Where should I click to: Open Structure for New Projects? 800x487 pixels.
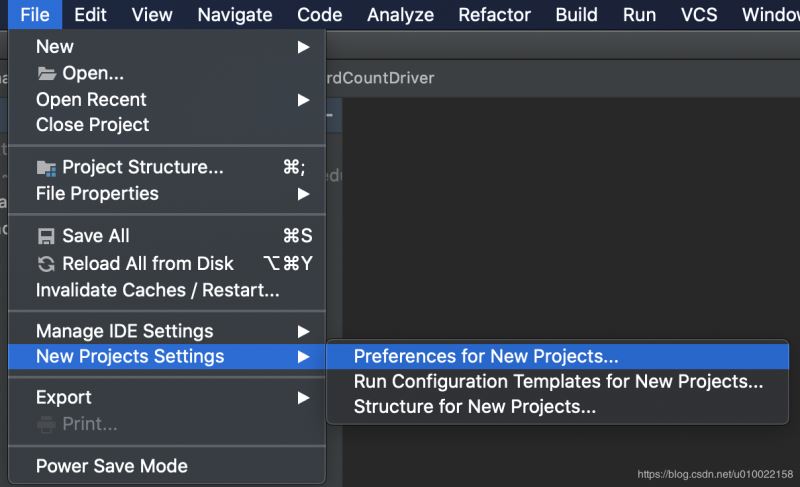tap(475, 407)
